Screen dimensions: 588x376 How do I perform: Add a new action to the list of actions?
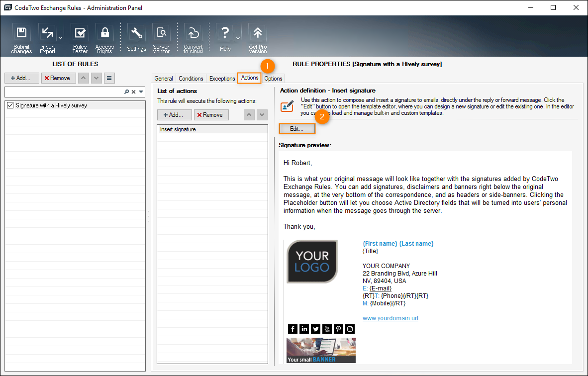(x=175, y=115)
